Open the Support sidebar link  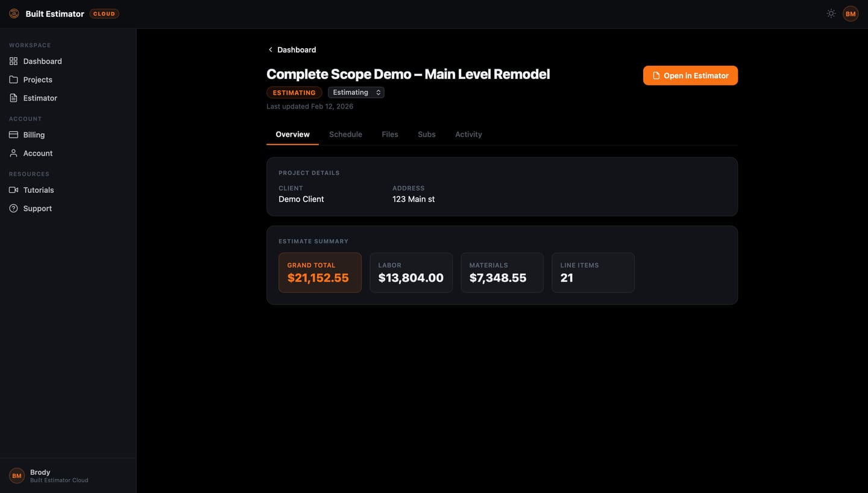pos(68,209)
